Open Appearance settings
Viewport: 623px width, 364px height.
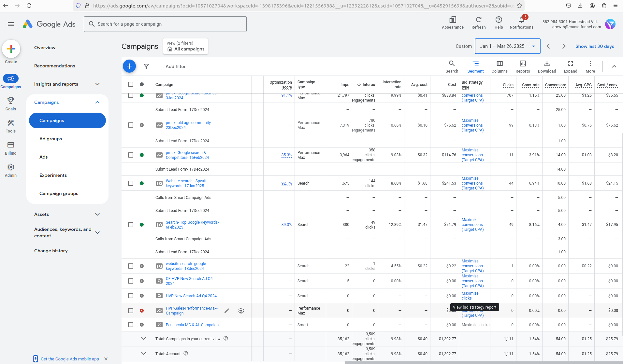[453, 23]
